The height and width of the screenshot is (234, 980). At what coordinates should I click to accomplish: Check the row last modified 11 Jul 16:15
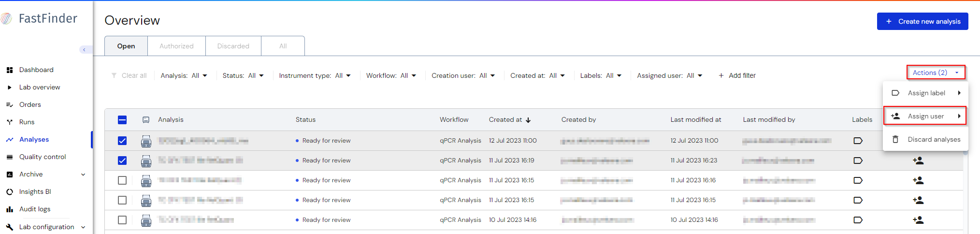pyautogui.click(x=122, y=200)
